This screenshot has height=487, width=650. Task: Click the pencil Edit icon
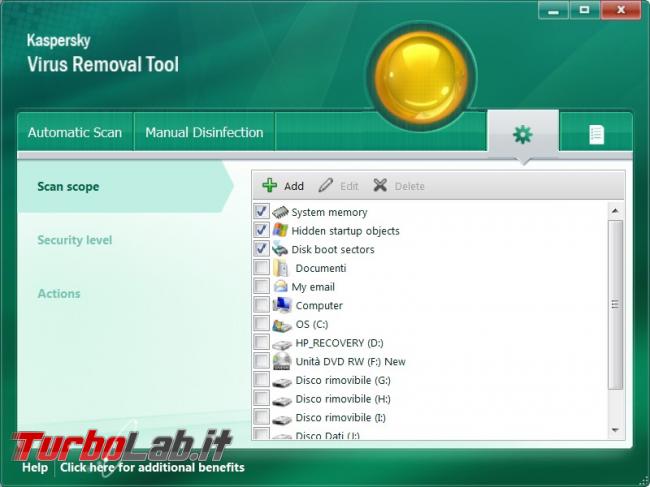(x=325, y=185)
